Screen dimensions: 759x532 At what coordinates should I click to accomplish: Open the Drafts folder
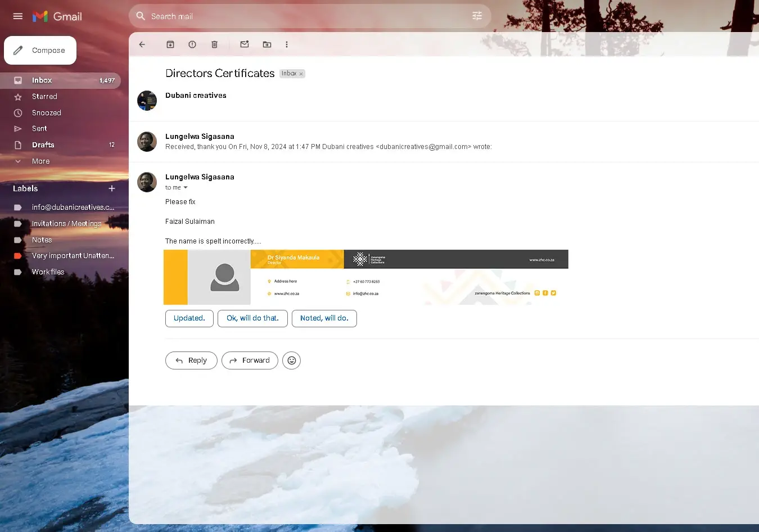pyautogui.click(x=43, y=145)
